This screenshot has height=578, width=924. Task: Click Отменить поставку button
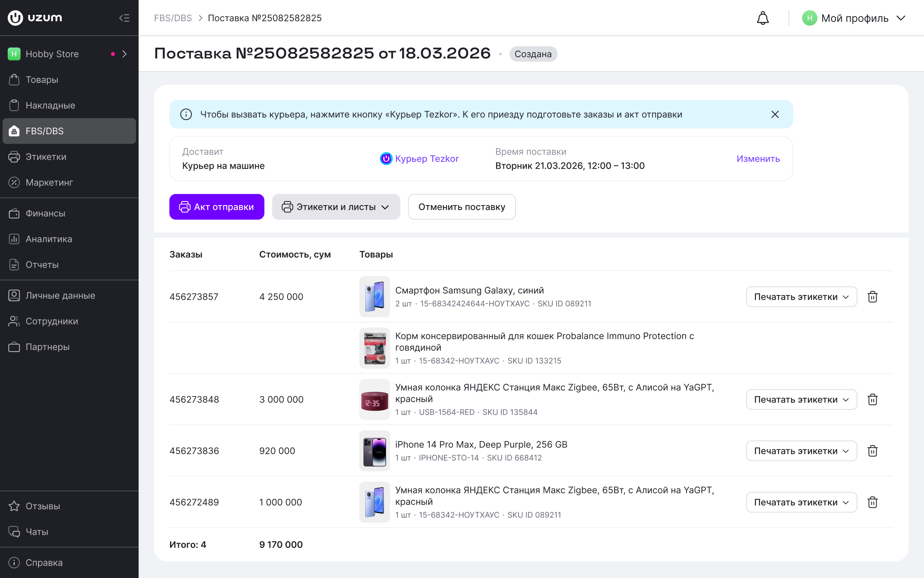[x=462, y=207]
